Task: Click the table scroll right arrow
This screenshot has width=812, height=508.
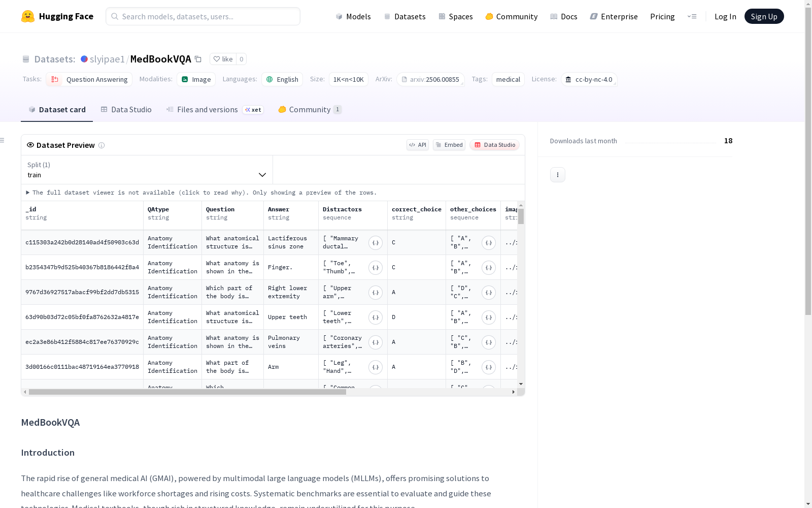Action: coord(514,392)
